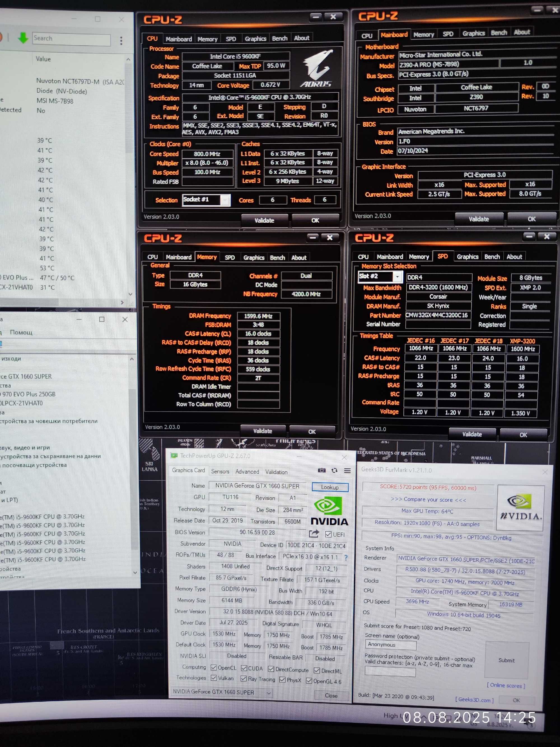Switch to Advanced tab in GPU-Z
560x747 pixels.
[x=247, y=471]
